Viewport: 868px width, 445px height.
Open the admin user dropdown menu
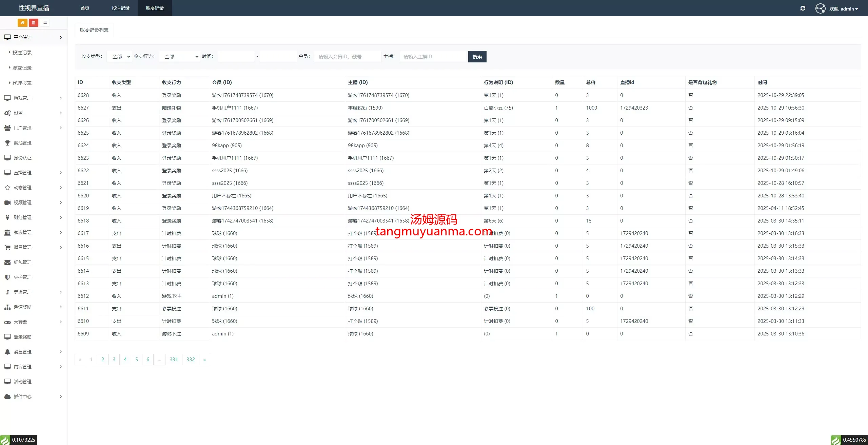844,9
